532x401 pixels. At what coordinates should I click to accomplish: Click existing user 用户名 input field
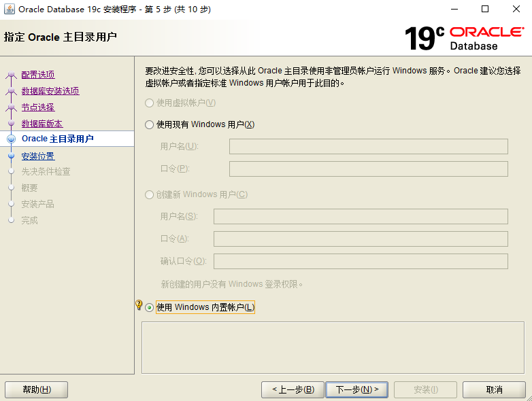click(368, 146)
